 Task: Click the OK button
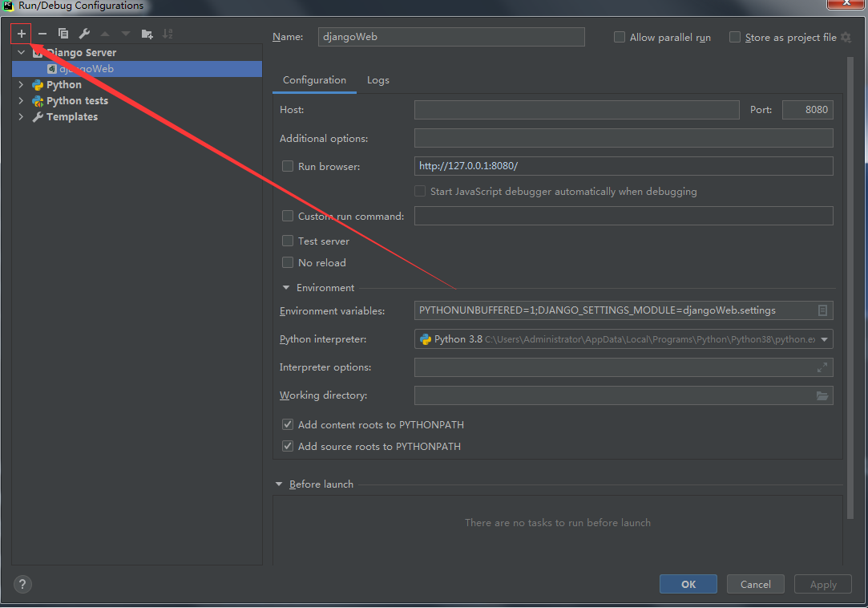coord(688,584)
